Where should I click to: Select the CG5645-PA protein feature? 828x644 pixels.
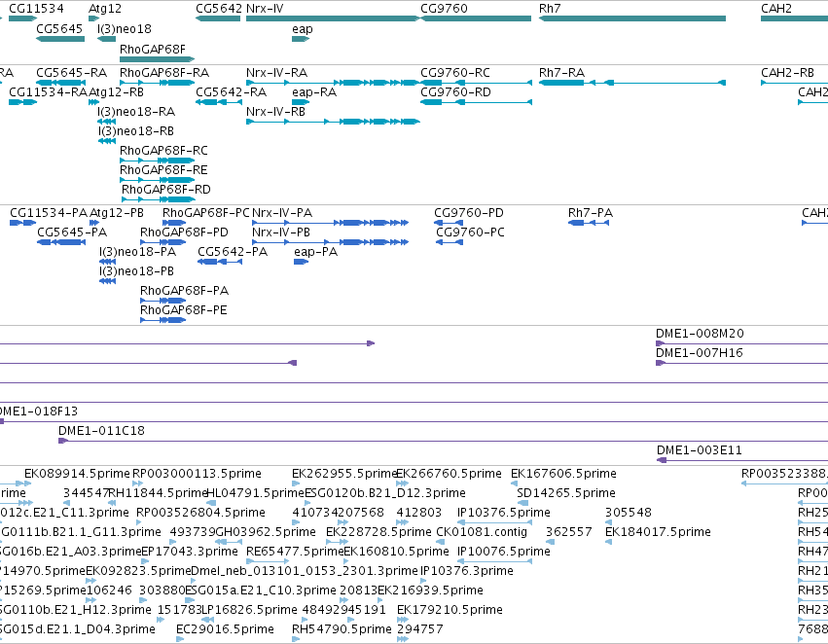coord(61,242)
